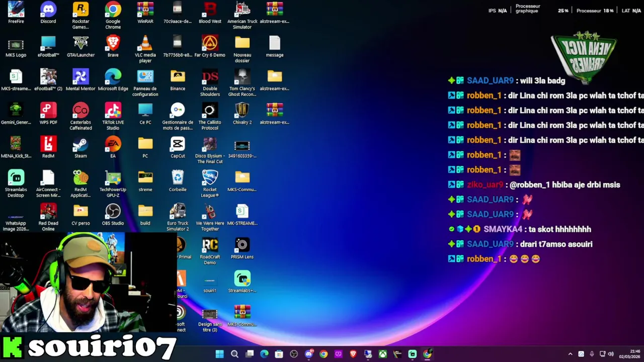The height and width of the screenshot is (362, 644).
Task: Open the WPS PDF shortcut
Action: pos(48,114)
